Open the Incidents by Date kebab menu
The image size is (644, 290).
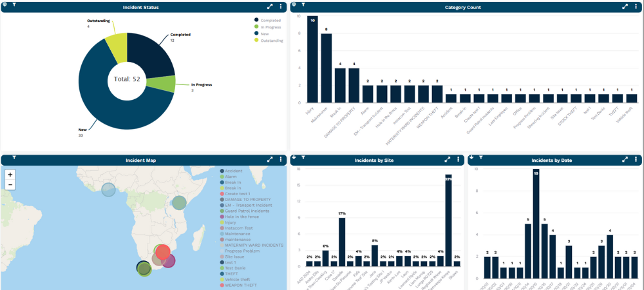pos(636,159)
